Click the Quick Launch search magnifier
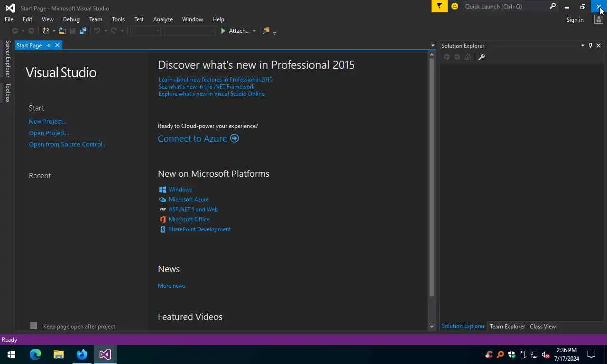The image size is (607, 364). point(552,6)
